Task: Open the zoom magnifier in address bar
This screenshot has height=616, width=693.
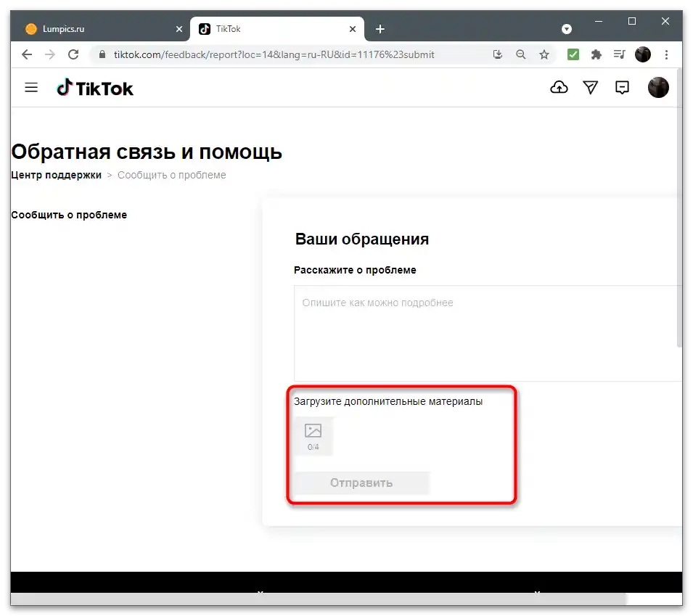Action: click(x=521, y=54)
